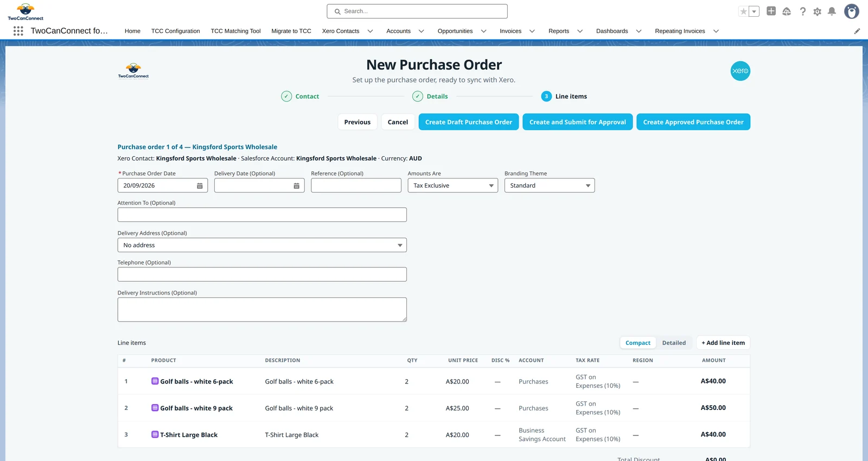Image resolution: width=868 pixels, height=461 pixels.
Task: Open the global actions plus icon
Action: [771, 11]
